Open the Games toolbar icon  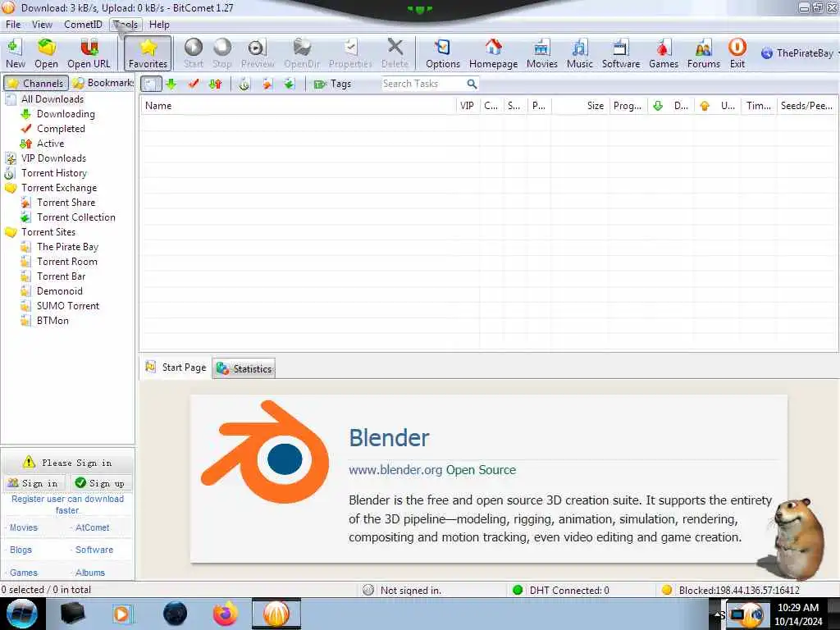tap(663, 53)
